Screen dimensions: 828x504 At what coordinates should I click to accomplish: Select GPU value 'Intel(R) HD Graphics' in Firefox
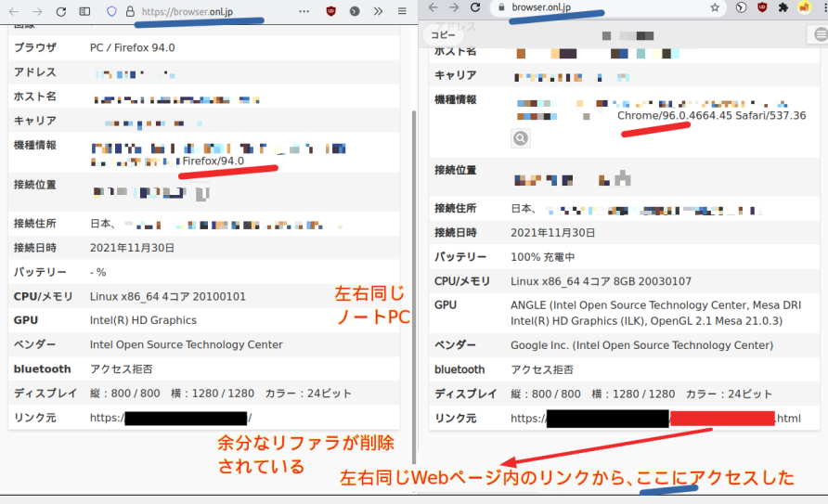(143, 320)
